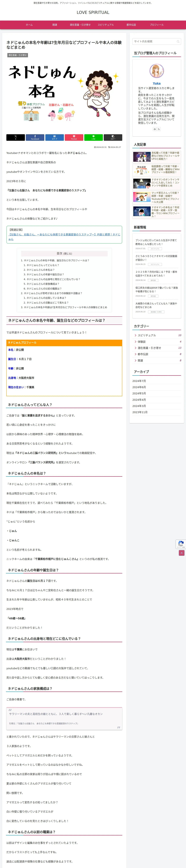Click the book citation 引用元 text
This screenshot has width=186, height=868.
[44, 723]
